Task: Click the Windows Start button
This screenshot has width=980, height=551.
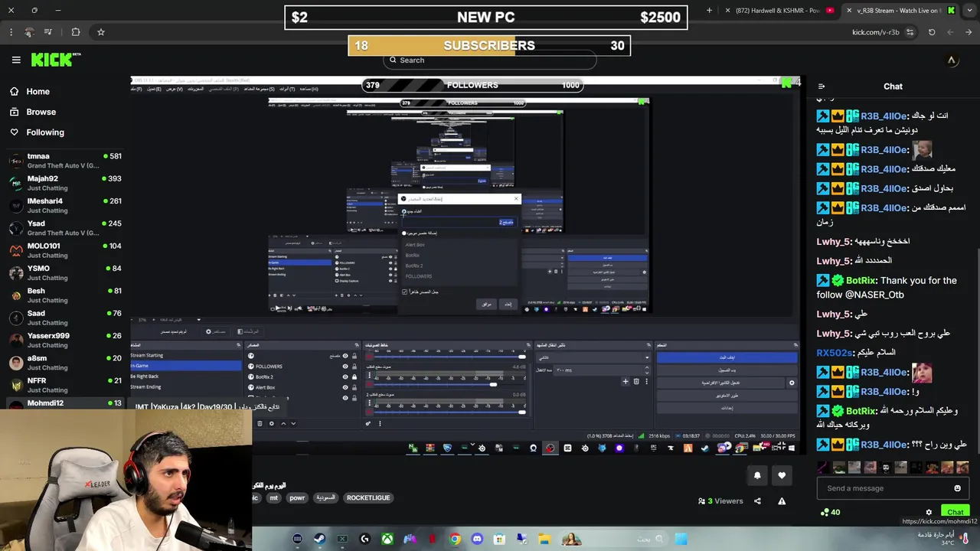Action: click(681, 539)
